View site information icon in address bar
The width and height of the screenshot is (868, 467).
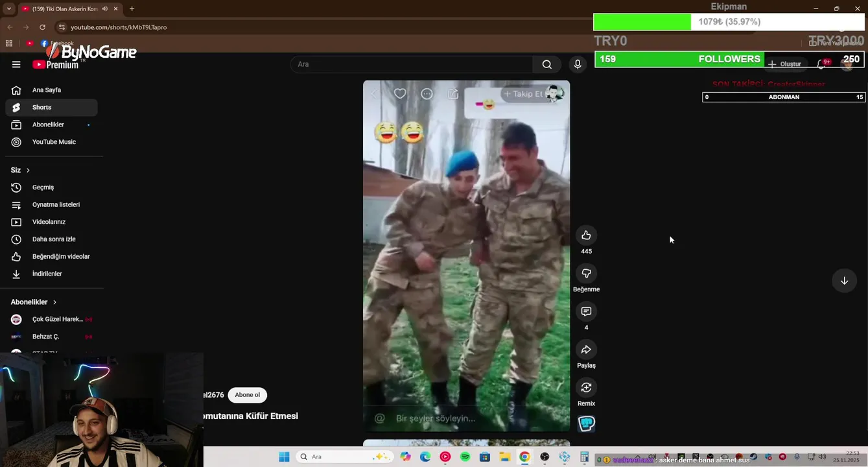[x=62, y=27]
